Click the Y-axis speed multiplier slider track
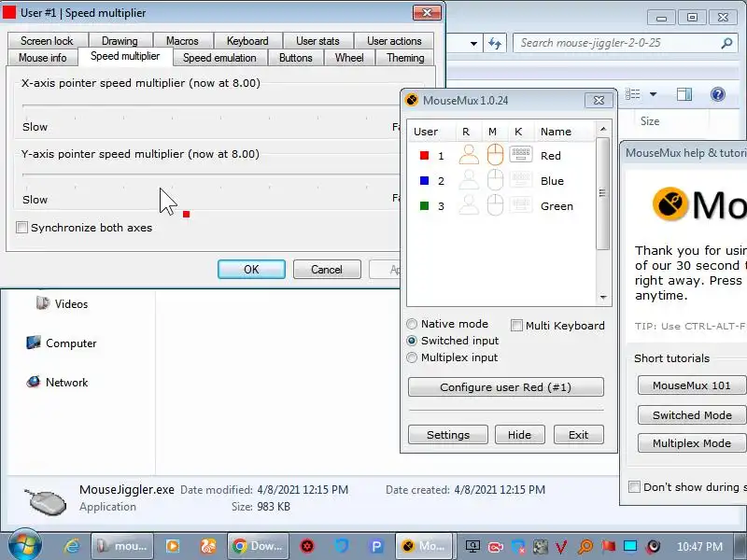This screenshot has height=560, width=747. (x=212, y=175)
